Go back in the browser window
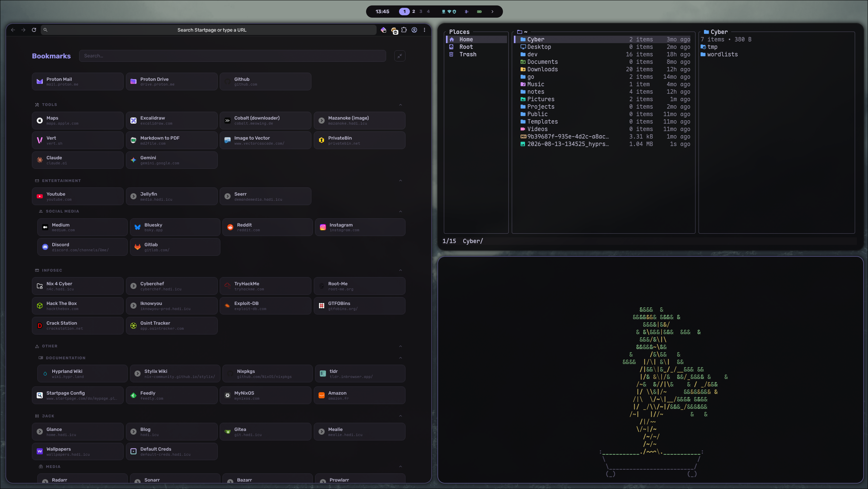Image resolution: width=868 pixels, height=489 pixels. (13, 30)
